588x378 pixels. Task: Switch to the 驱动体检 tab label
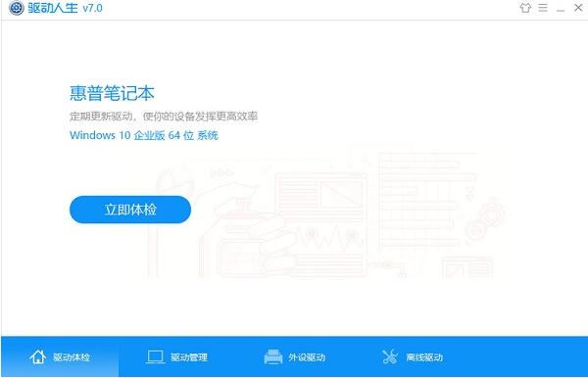[72, 357]
